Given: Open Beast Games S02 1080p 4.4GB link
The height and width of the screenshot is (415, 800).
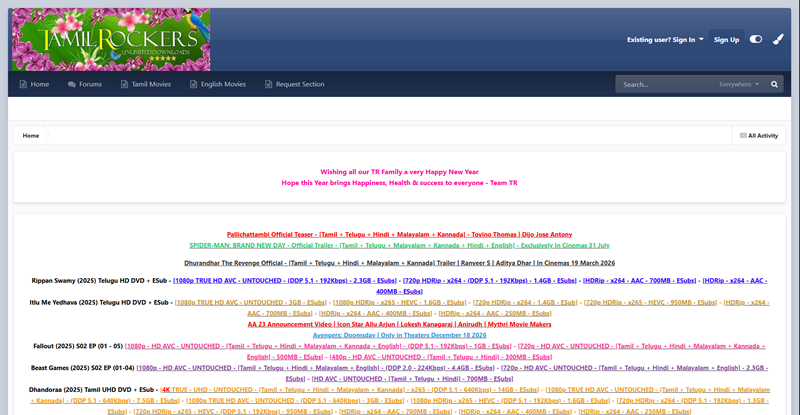Looking at the screenshot, I should (x=315, y=368).
